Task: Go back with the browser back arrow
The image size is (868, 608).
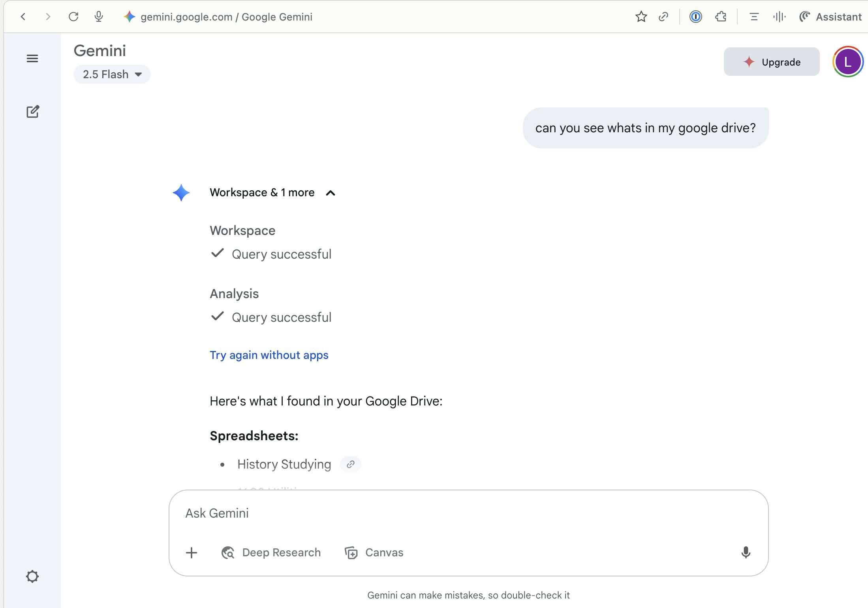Action: [x=23, y=17]
